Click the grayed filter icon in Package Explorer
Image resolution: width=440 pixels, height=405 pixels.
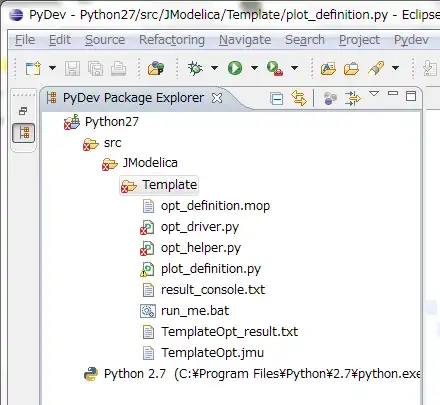point(330,98)
